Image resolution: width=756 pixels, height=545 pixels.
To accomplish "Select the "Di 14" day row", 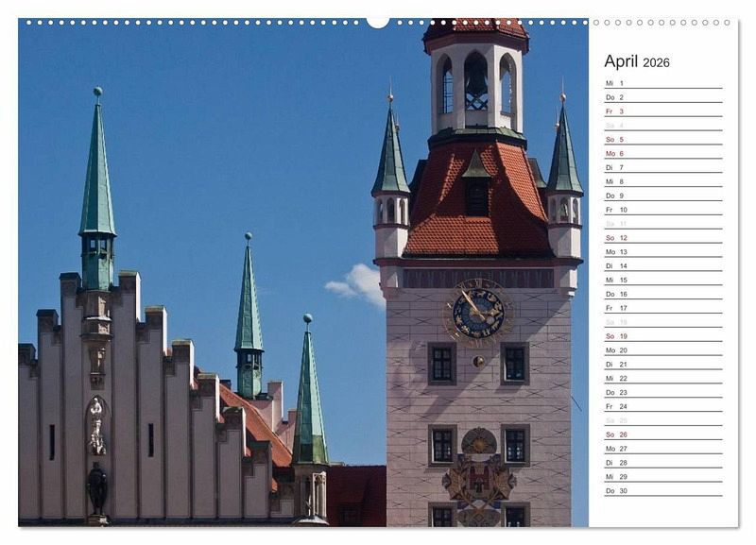I will [663, 266].
